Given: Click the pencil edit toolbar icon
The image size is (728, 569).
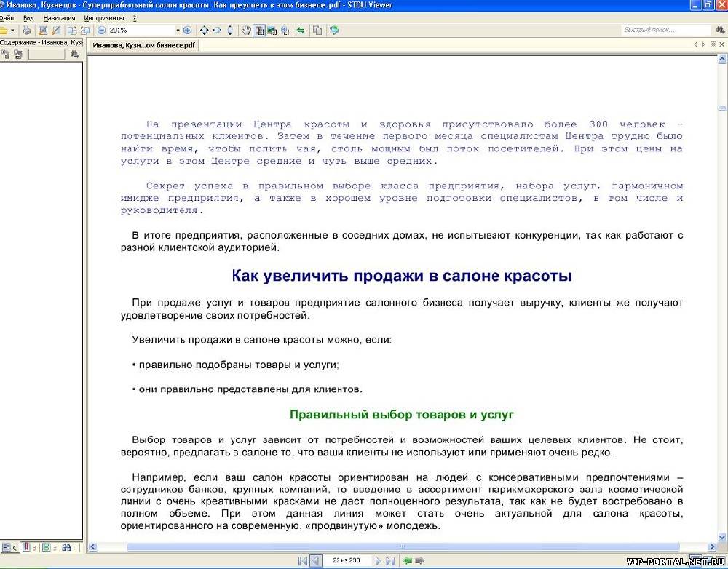Looking at the screenshot, I should tap(56, 30).
